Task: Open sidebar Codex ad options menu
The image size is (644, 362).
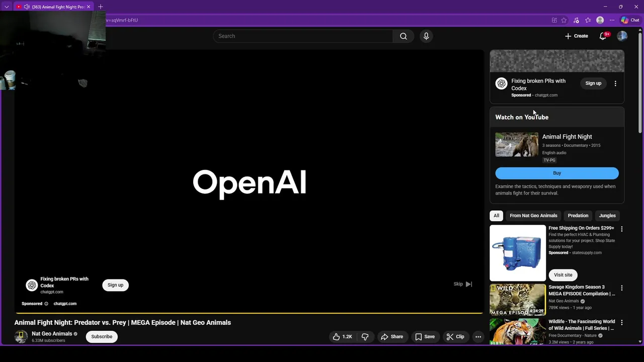Action: point(615,83)
